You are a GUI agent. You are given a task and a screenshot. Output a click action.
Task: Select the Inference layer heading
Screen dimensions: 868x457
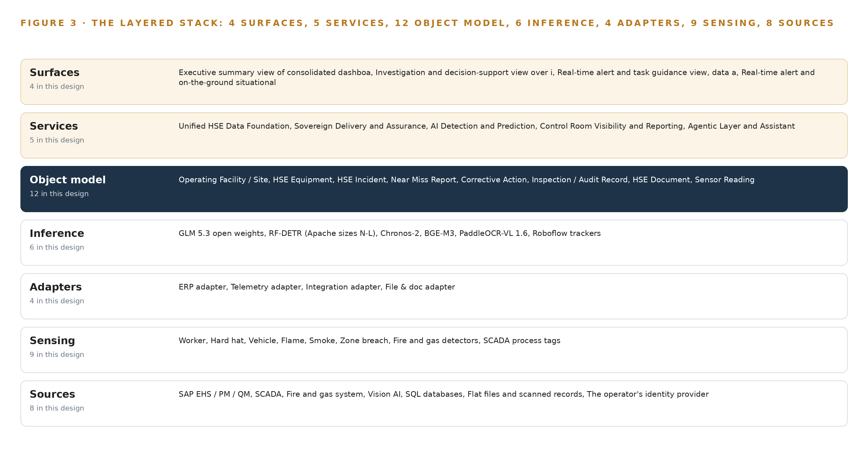coord(57,233)
